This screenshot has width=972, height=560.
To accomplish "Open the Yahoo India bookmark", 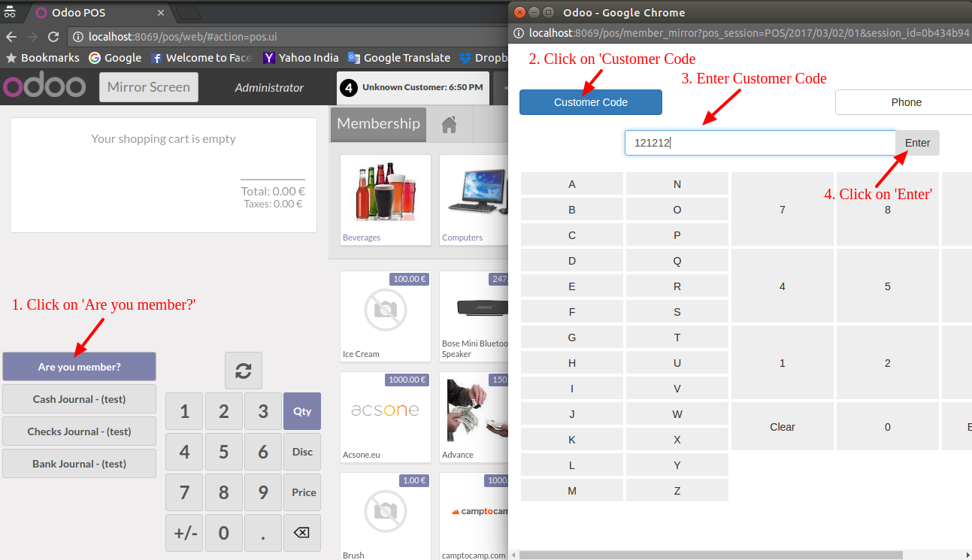I will click(301, 58).
